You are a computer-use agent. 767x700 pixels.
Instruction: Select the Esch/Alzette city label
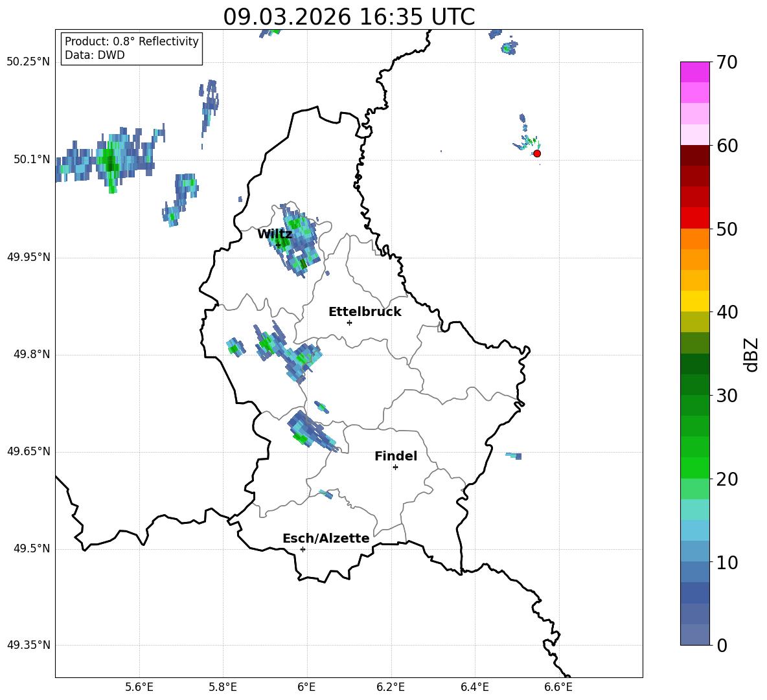tap(325, 539)
